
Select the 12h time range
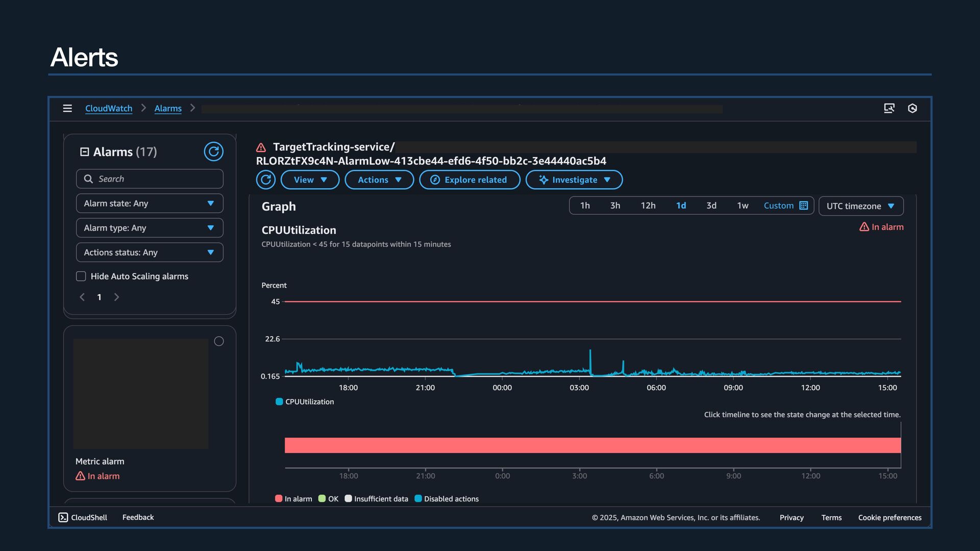(x=648, y=206)
